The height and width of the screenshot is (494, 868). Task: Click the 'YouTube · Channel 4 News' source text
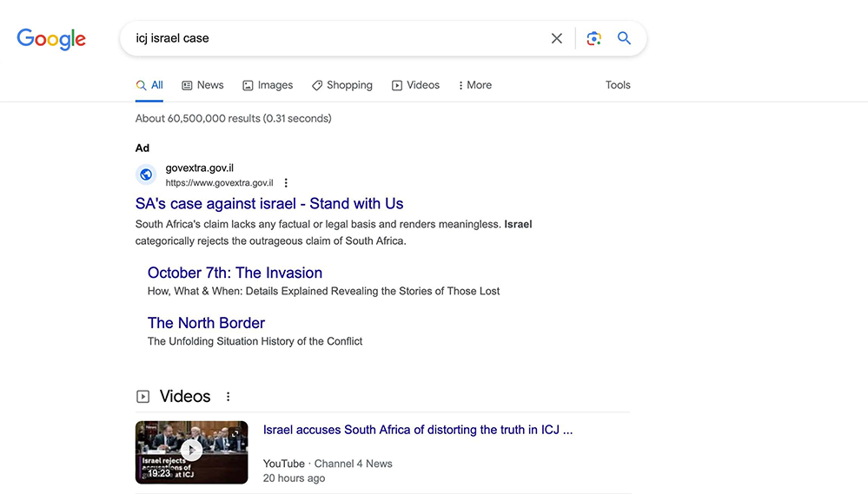[x=328, y=464]
